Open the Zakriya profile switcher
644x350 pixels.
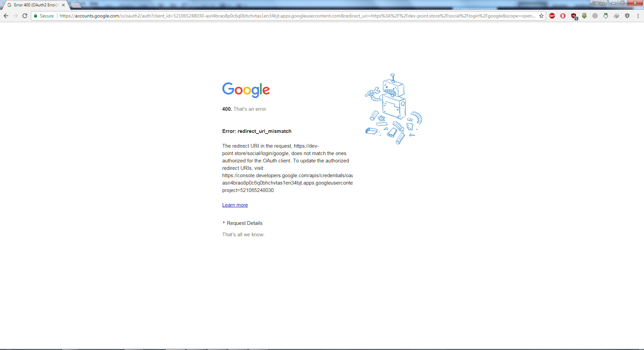click(x=598, y=3)
